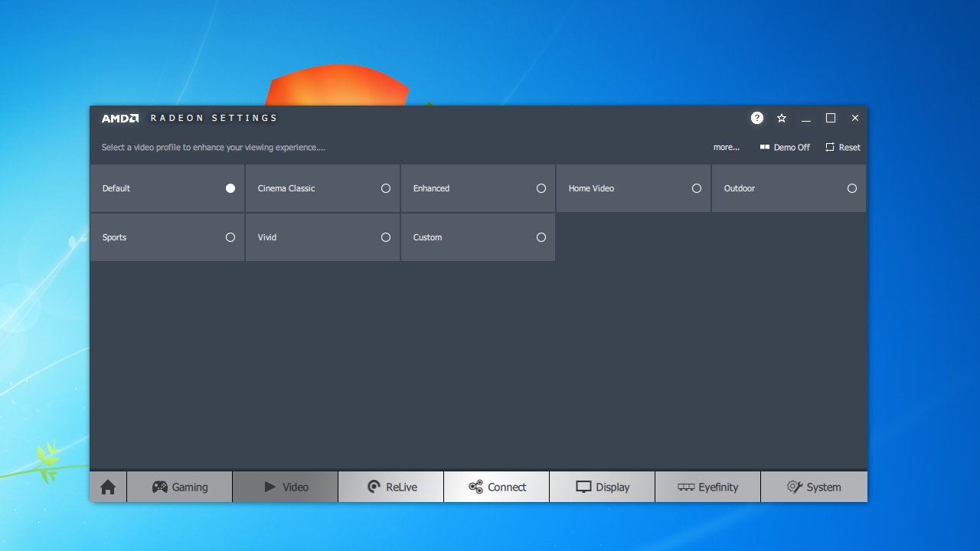This screenshot has height=551, width=980.
Task: Click the 'Select a video profile' description text
Action: (214, 147)
